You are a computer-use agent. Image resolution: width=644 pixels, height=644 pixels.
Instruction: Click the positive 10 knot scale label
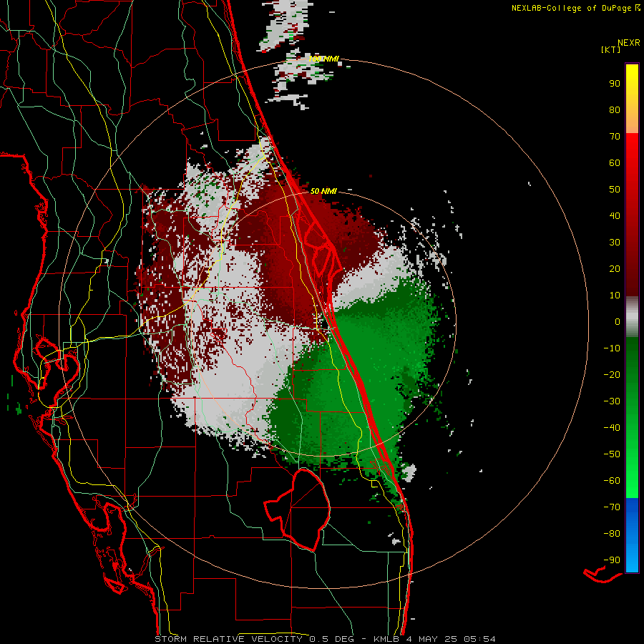(615, 296)
